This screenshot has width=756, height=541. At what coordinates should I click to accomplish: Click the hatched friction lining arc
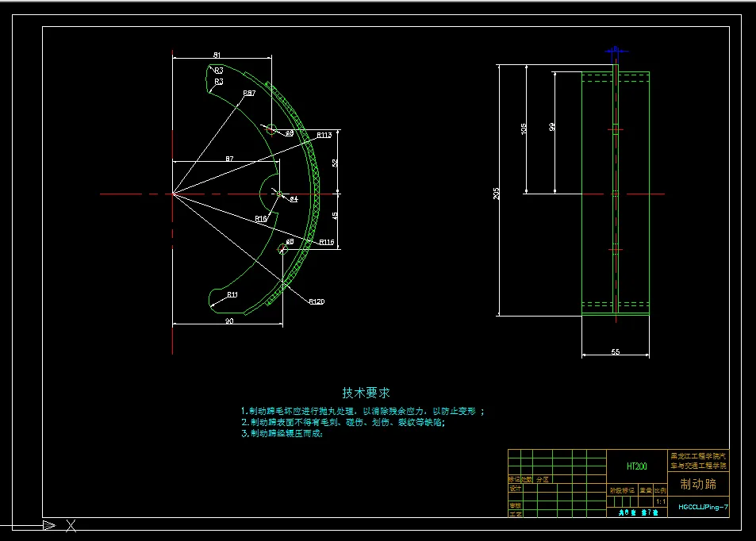pos(315,193)
